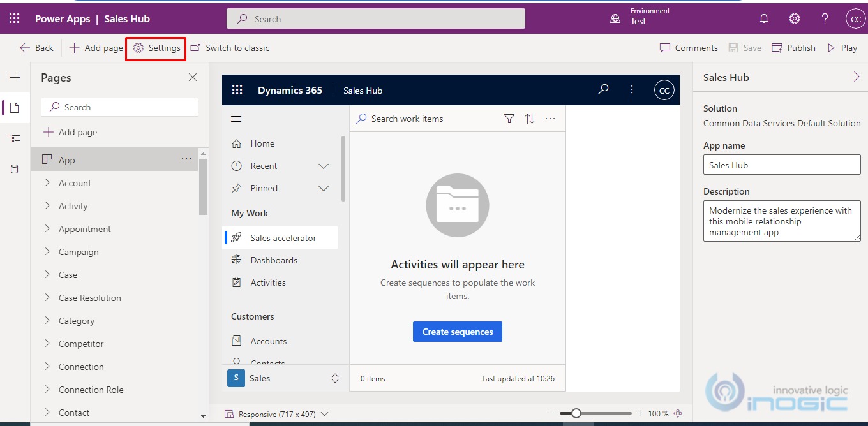Open the App item more options ellipsis

pos(186,159)
